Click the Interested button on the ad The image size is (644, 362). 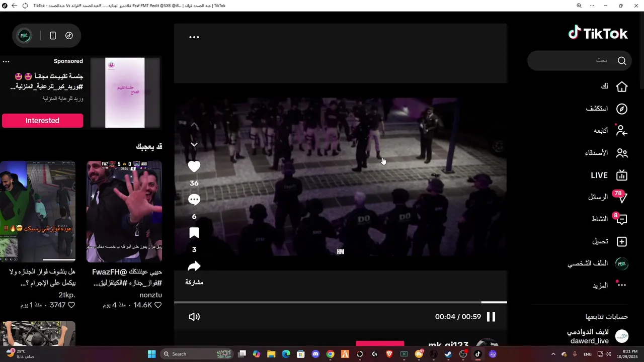42,121
